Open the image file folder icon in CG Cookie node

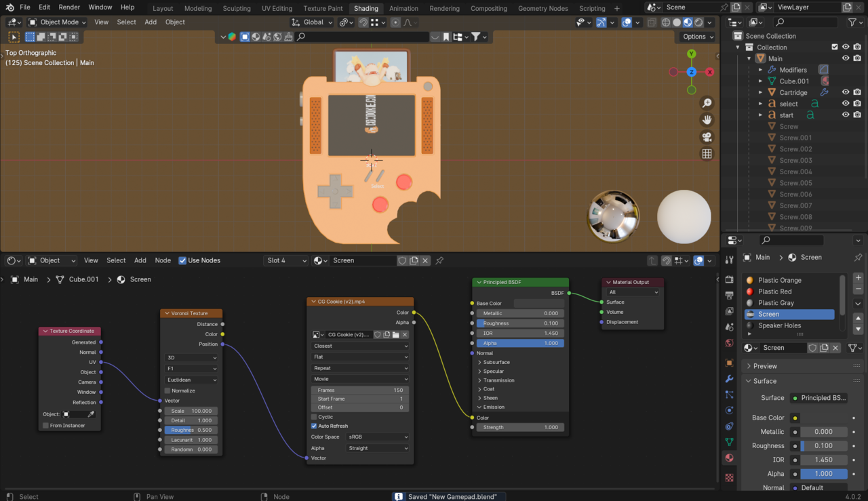(x=395, y=334)
